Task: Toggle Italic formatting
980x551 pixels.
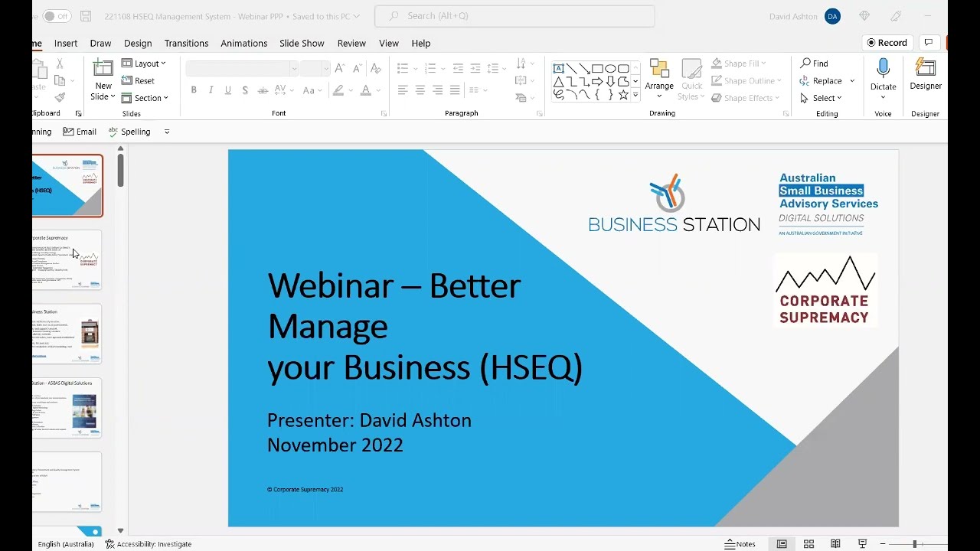Action: click(x=211, y=90)
